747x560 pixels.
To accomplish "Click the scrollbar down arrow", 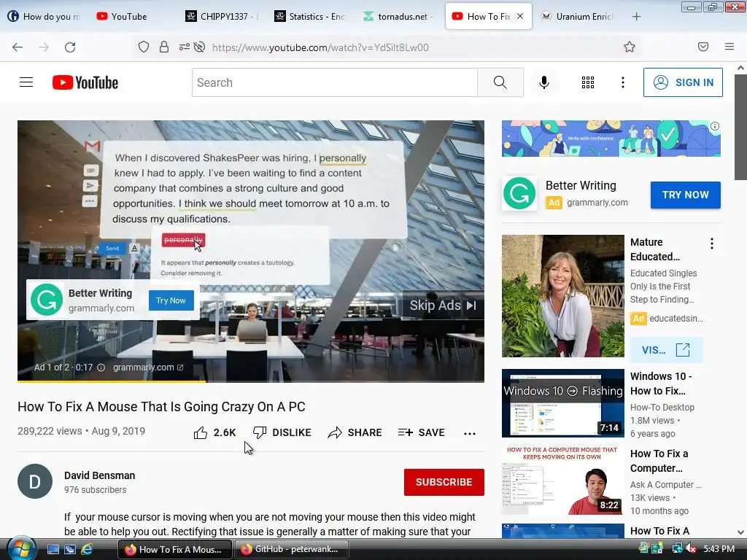I will point(740,532).
